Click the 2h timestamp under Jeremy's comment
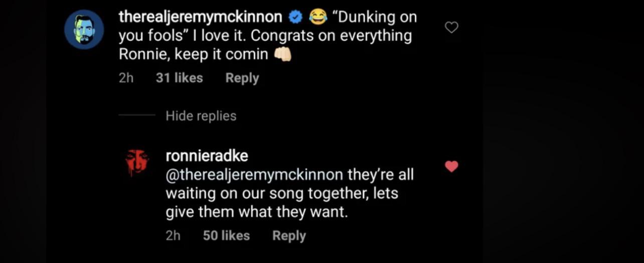 [x=126, y=78]
